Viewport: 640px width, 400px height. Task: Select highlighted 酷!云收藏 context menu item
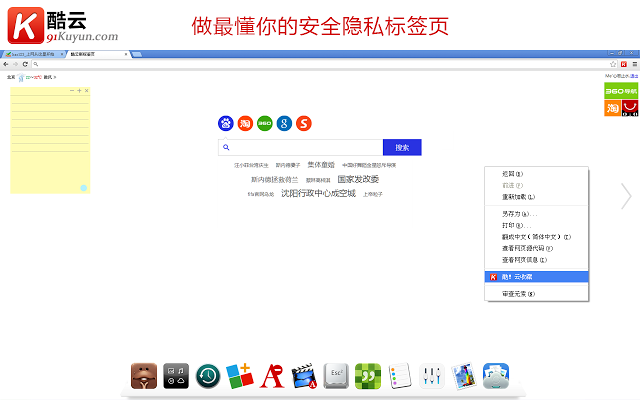(536, 277)
